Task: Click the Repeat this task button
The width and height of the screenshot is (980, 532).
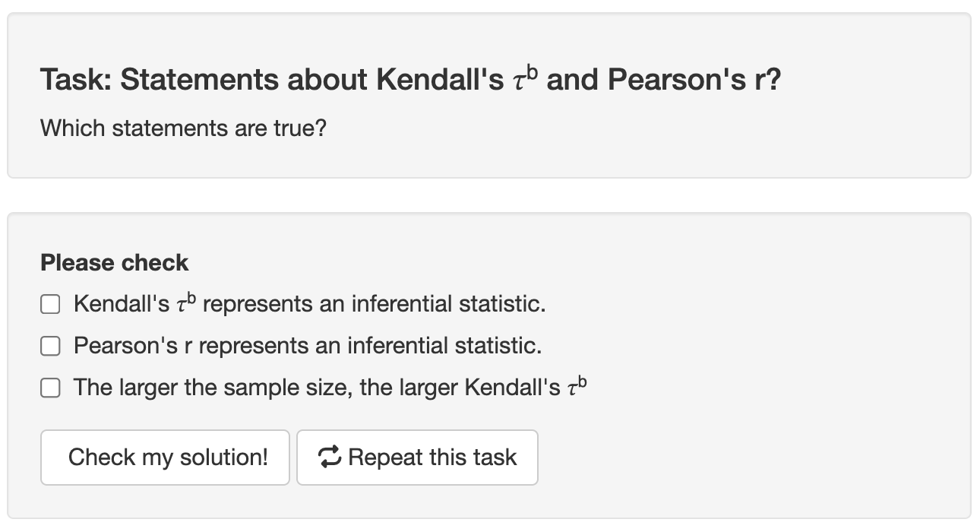Action: click(417, 458)
